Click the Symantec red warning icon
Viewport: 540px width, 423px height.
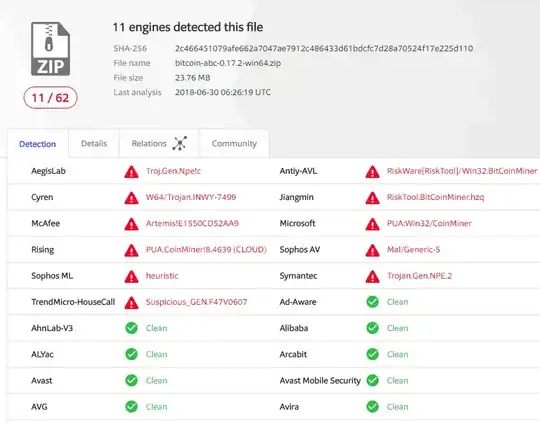click(x=373, y=276)
